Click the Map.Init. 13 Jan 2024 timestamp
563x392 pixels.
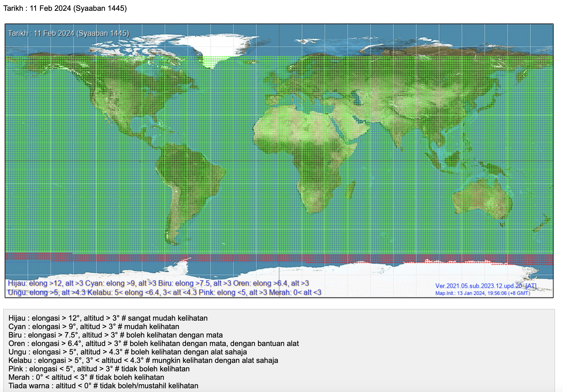pos(482,293)
